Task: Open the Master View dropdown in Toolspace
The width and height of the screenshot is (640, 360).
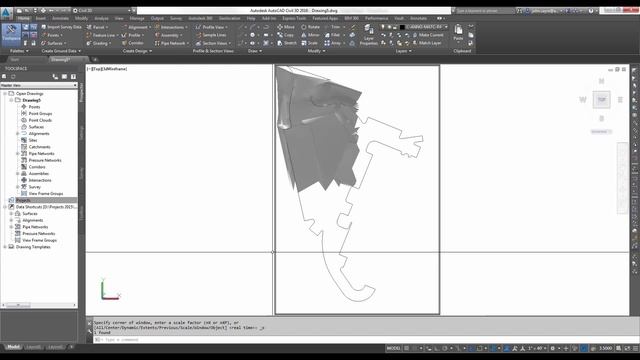Action: (39, 85)
